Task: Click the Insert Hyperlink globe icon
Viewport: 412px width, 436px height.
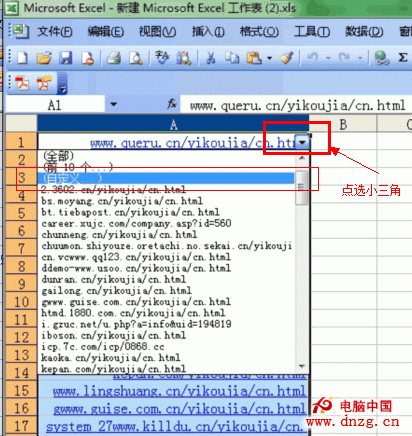Action: pyautogui.click(x=381, y=58)
